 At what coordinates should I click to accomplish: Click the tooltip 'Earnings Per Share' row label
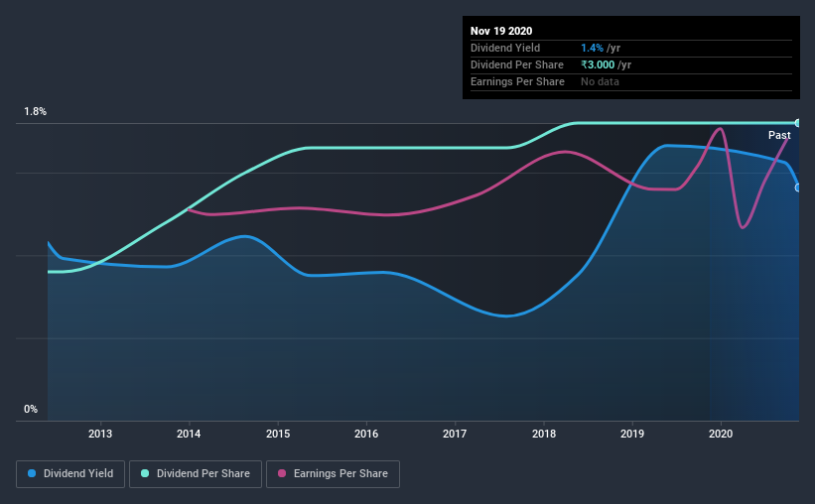point(517,81)
